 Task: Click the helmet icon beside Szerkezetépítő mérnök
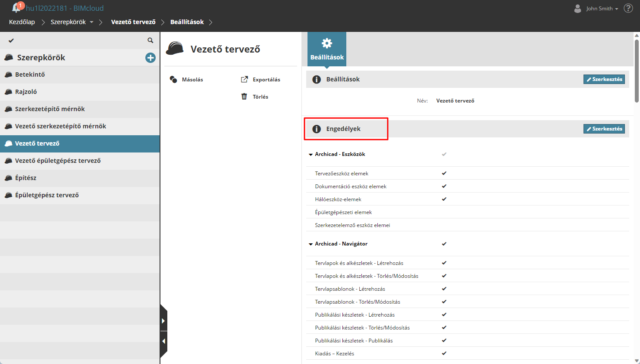point(8,109)
